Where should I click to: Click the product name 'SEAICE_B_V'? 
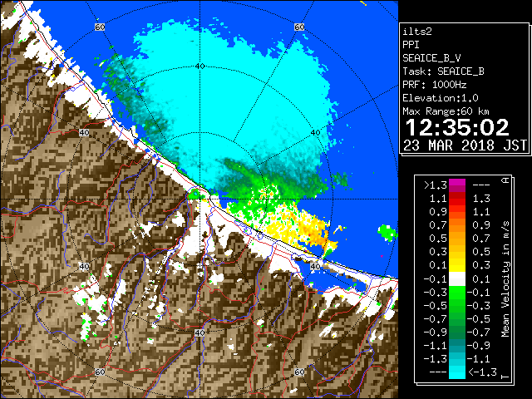click(x=431, y=58)
